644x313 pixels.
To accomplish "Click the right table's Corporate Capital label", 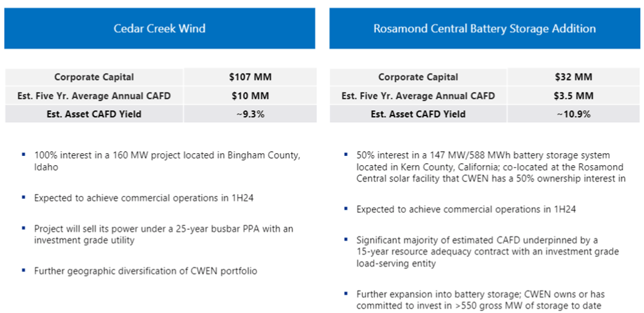I will point(418,77).
